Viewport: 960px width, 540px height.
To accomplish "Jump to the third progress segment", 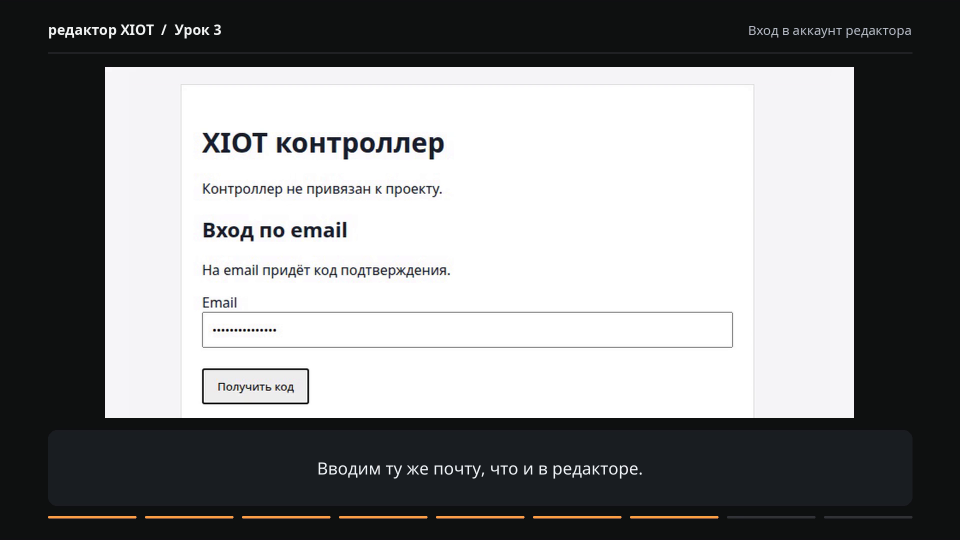I will 286,517.
